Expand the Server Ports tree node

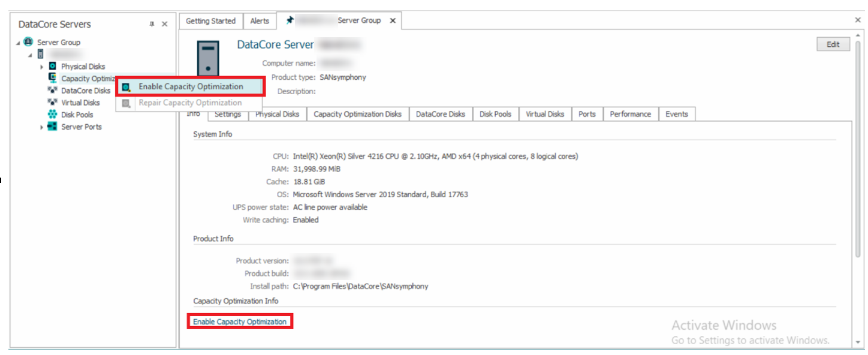point(41,127)
